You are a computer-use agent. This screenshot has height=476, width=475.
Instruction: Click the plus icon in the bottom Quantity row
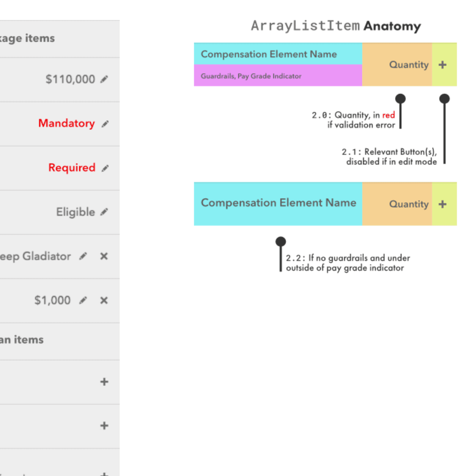(x=443, y=204)
